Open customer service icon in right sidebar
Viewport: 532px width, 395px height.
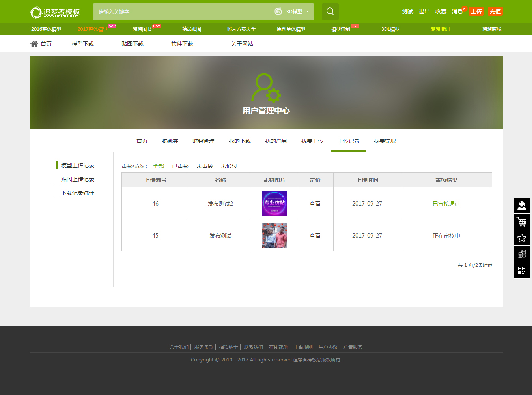pyautogui.click(x=521, y=206)
